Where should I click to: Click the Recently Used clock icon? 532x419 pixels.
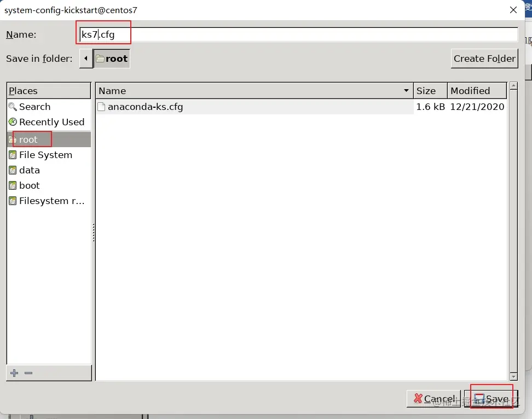pyautogui.click(x=13, y=121)
